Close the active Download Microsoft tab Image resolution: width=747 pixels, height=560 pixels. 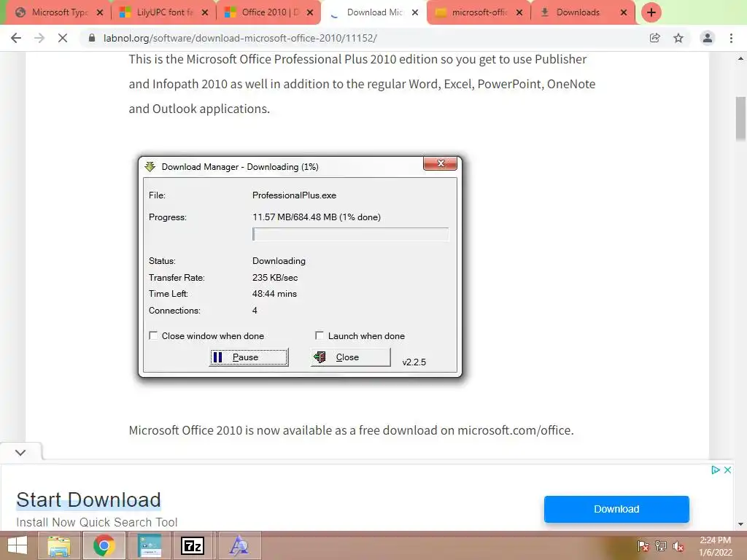(x=415, y=12)
